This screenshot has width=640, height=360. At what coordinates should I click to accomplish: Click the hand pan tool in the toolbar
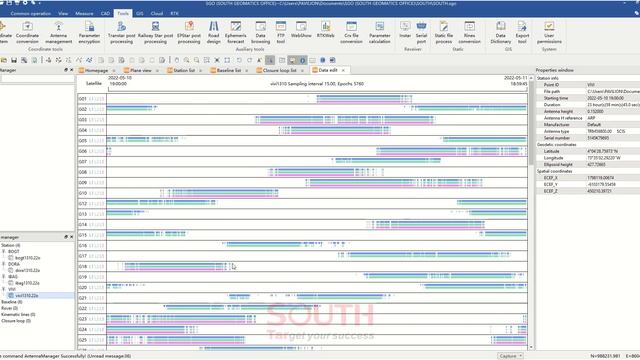click(x=177, y=60)
